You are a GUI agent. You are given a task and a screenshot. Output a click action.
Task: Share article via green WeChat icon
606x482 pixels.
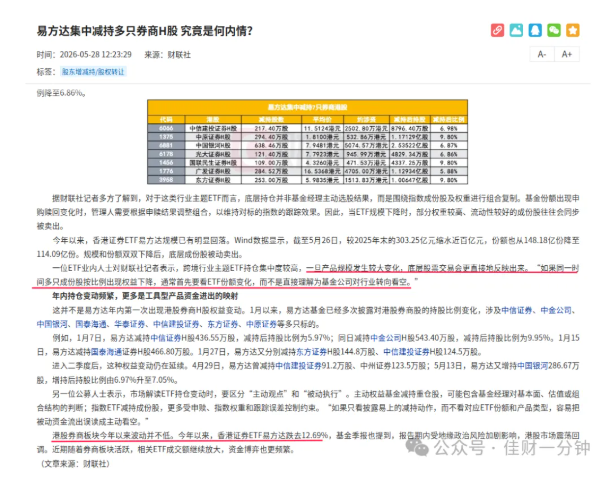554,30
